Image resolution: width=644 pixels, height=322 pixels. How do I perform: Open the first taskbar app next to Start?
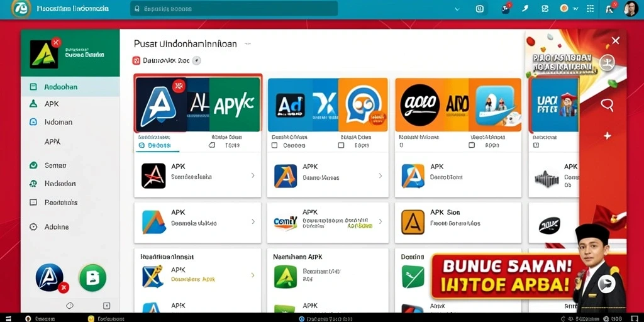pyautogui.click(x=40, y=318)
